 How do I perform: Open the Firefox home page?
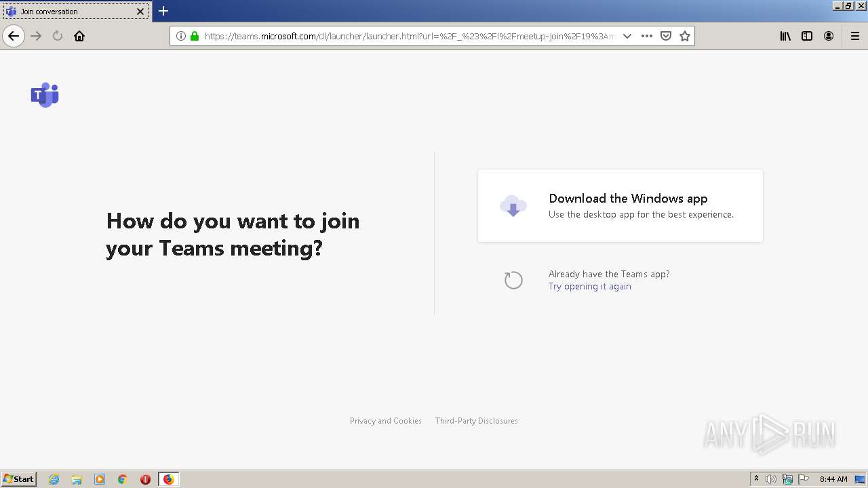[x=79, y=36]
